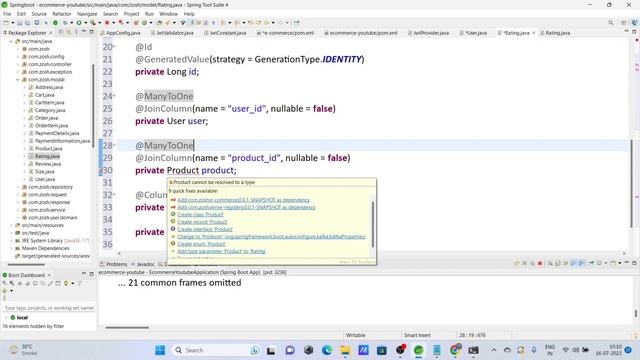Expand the local node in Boot Dashboard
This screenshot has height=360, width=640.
pos(6,317)
